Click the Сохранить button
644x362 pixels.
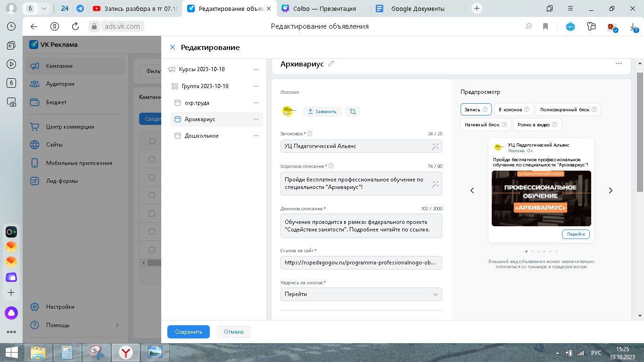[x=188, y=332]
